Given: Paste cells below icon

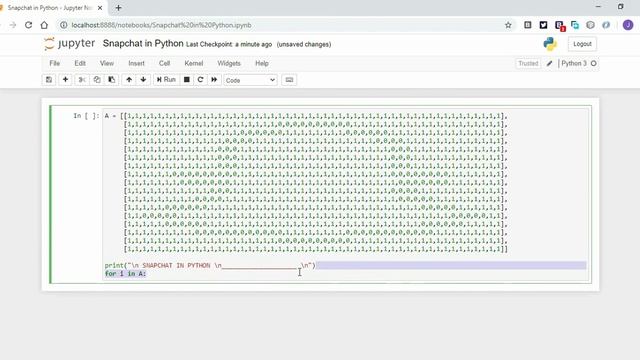Looking at the screenshot, I should tap(111, 80).
